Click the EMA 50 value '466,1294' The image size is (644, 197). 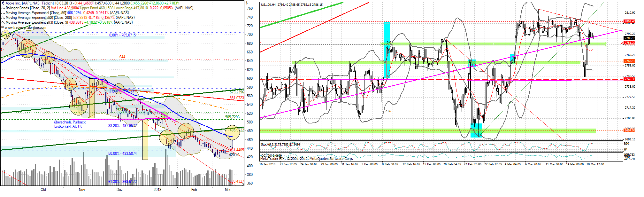[x=74, y=13]
